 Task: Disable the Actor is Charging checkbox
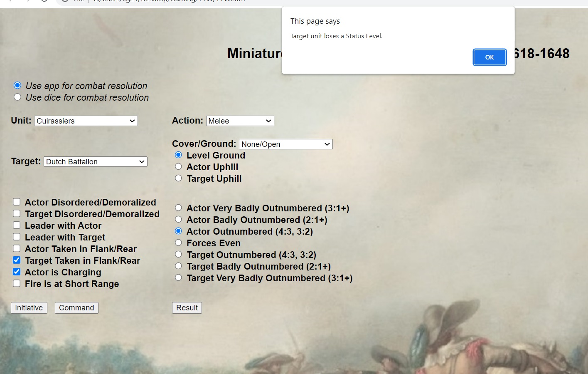[x=17, y=272]
